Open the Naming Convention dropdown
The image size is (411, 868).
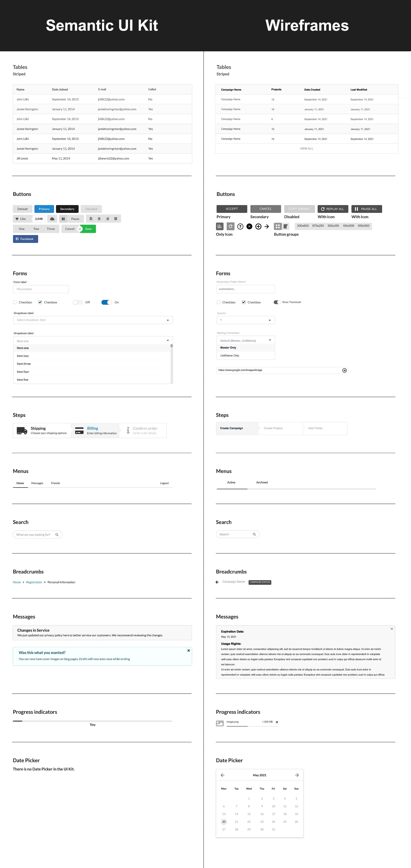pyautogui.click(x=245, y=340)
